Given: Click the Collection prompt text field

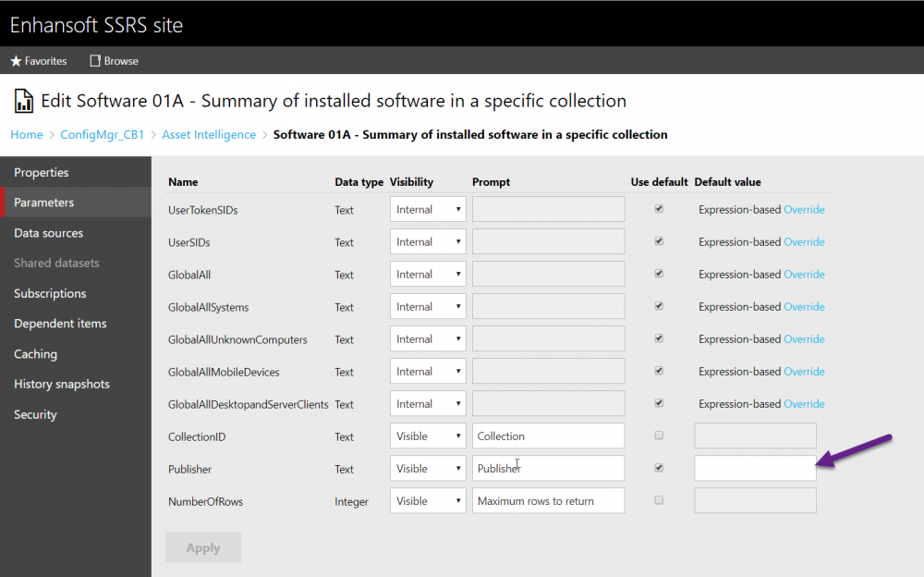Looking at the screenshot, I should [x=548, y=436].
